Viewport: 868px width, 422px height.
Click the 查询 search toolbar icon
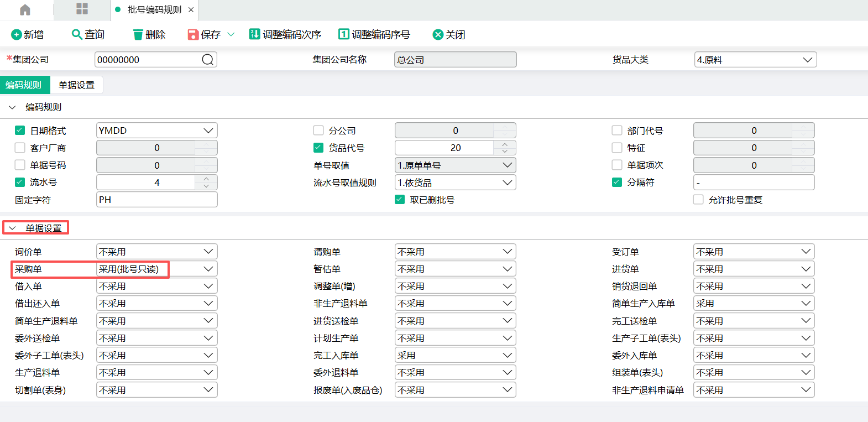point(77,35)
